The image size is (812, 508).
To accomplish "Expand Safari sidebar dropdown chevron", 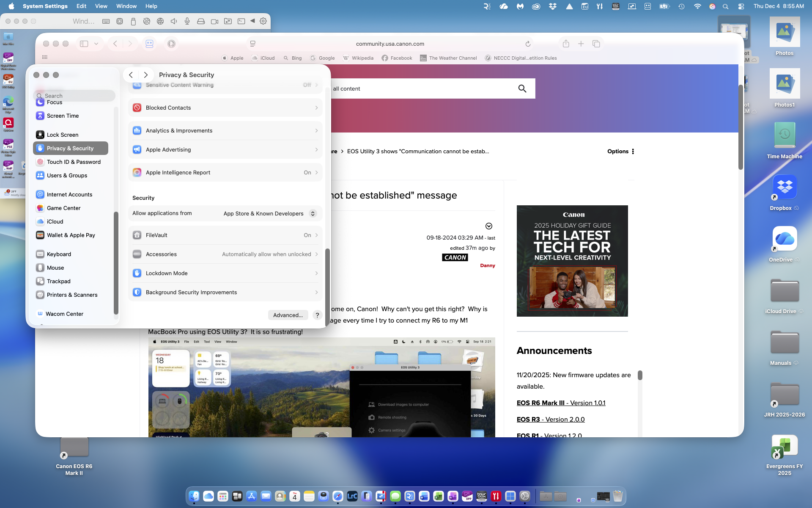I will click(96, 44).
